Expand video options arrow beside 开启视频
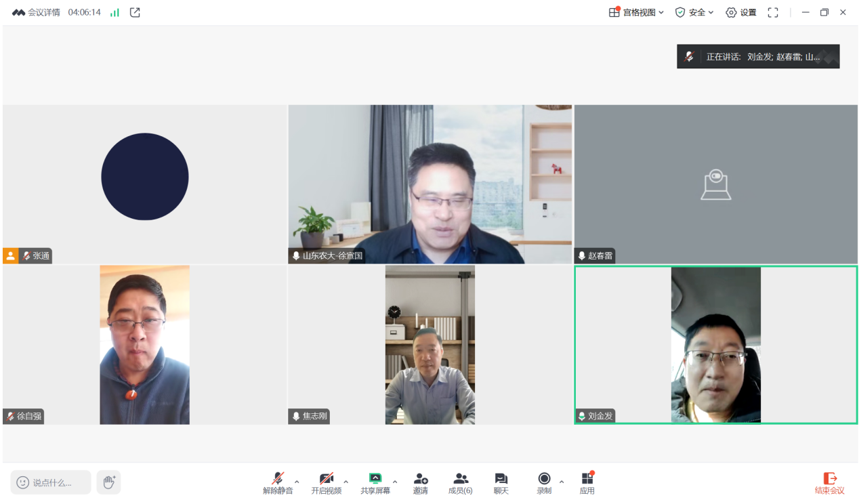 point(345,482)
